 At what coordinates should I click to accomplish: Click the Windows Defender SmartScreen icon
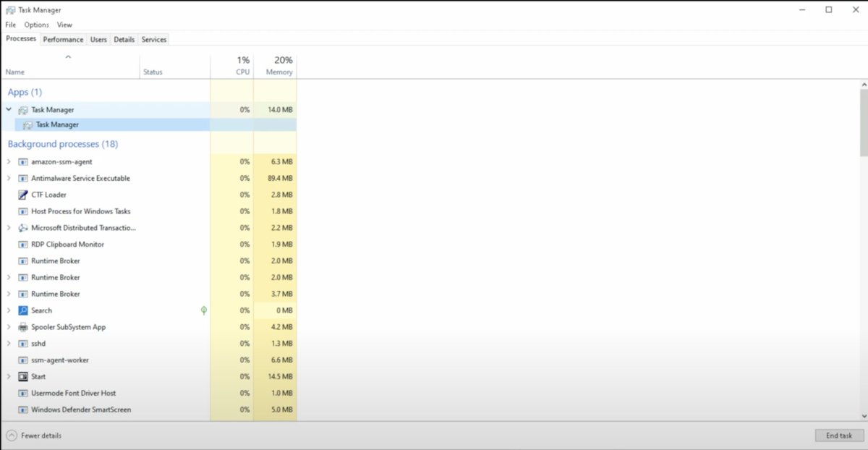pyautogui.click(x=23, y=410)
